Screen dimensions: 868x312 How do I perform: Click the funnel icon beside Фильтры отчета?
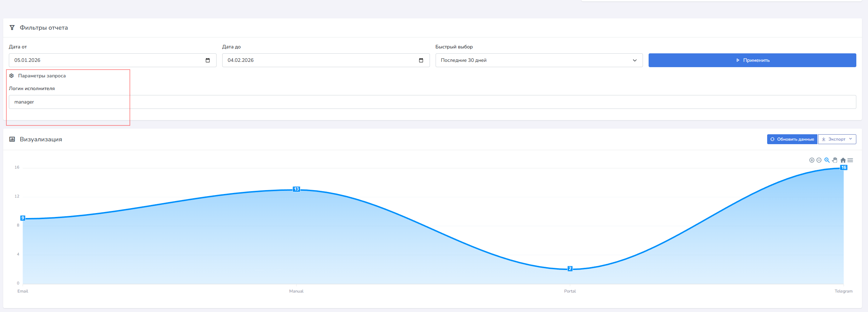pyautogui.click(x=12, y=28)
